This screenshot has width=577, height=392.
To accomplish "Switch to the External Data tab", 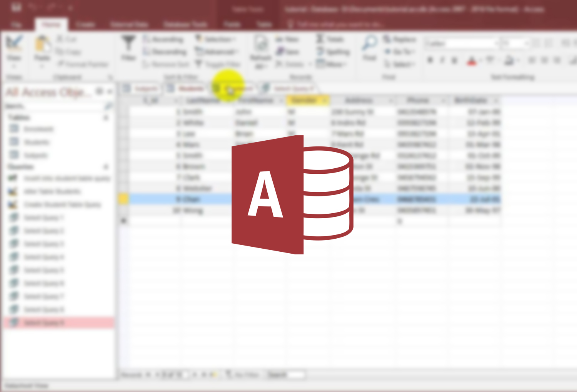I will click(129, 24).
